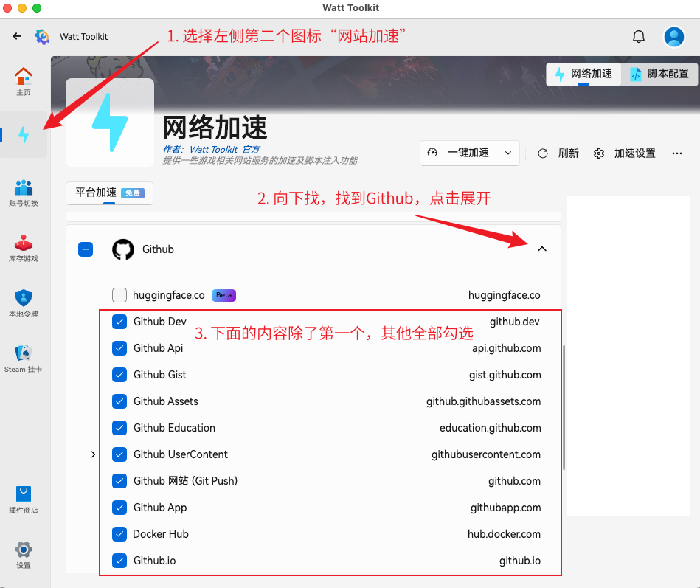Open local authenticator (本地令牌) icon
Viewport: 700px width, 588px height.
tap(24, 303)
